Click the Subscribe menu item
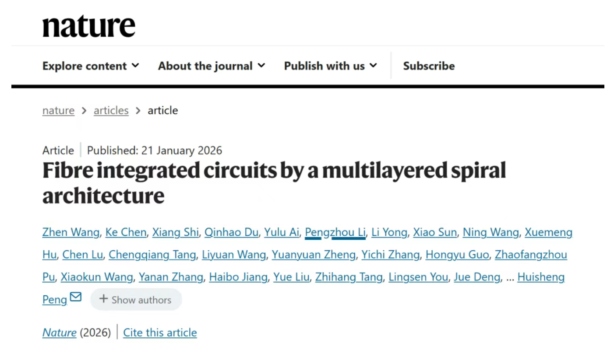Screen dimensions: 614x364 [x=429, y=66]
